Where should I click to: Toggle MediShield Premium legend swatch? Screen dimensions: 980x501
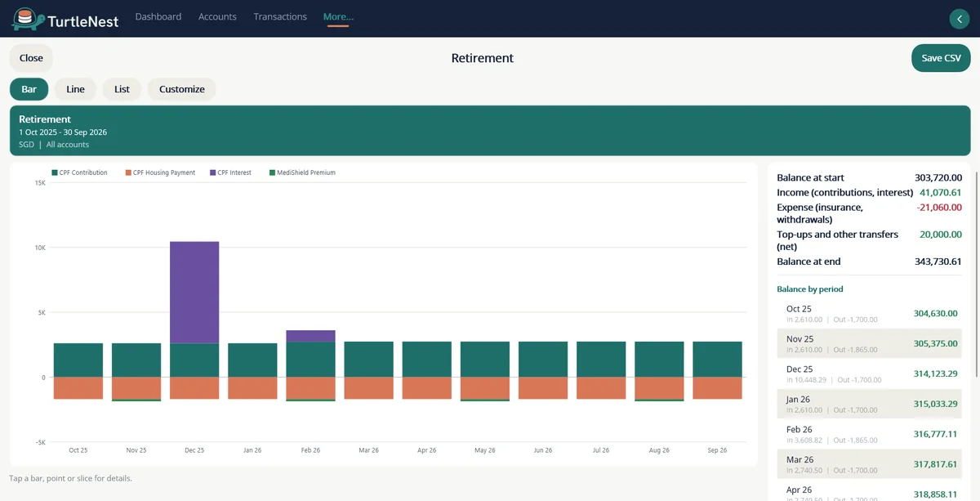[x=272, y=172]
